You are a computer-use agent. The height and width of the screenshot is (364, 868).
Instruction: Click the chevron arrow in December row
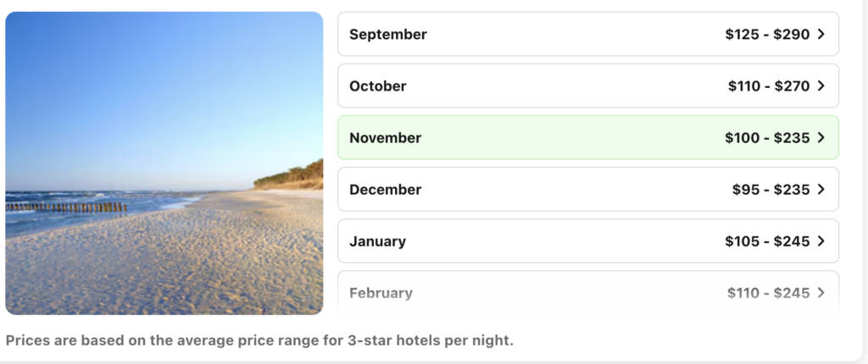click(821, 190)
